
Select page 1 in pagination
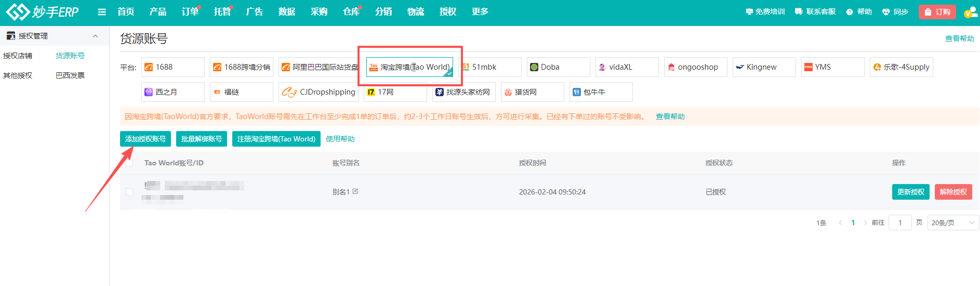click(x=853, y=223)
